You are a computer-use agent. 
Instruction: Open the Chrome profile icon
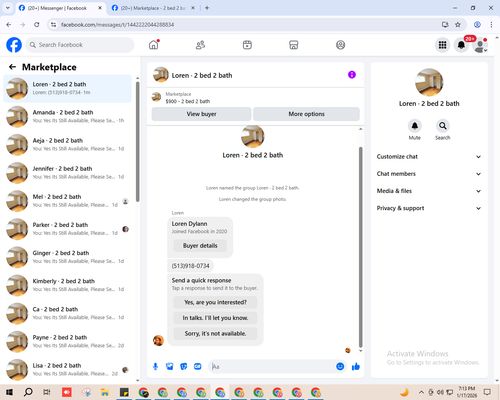[477, 25]
